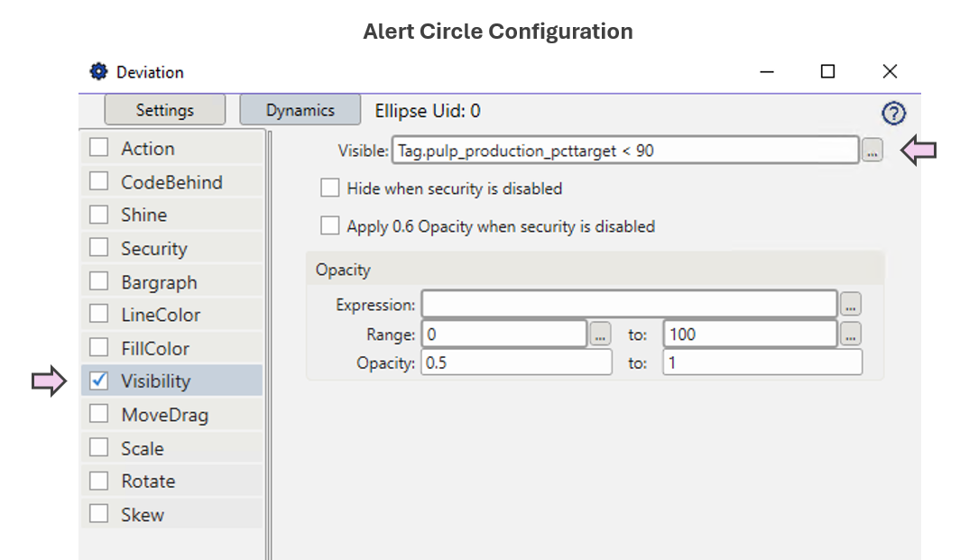This screenshot has height=560, width=969.
Task: Enable the FillColor dynamic checkbox
Action: (99, 348)
